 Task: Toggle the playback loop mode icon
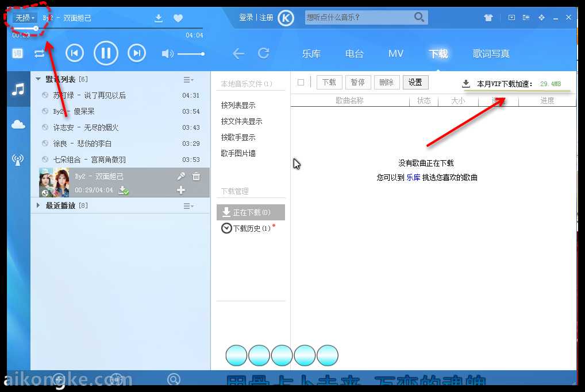39,53
